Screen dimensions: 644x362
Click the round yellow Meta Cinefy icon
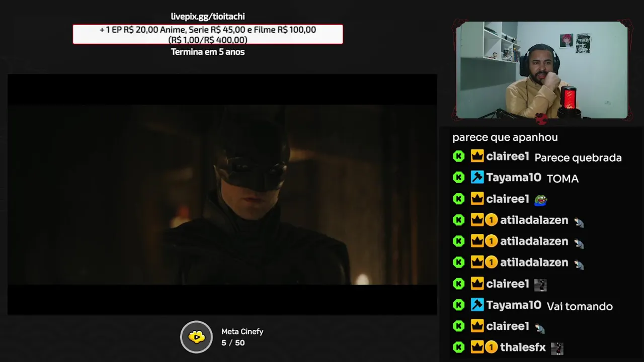click(197, 337)
